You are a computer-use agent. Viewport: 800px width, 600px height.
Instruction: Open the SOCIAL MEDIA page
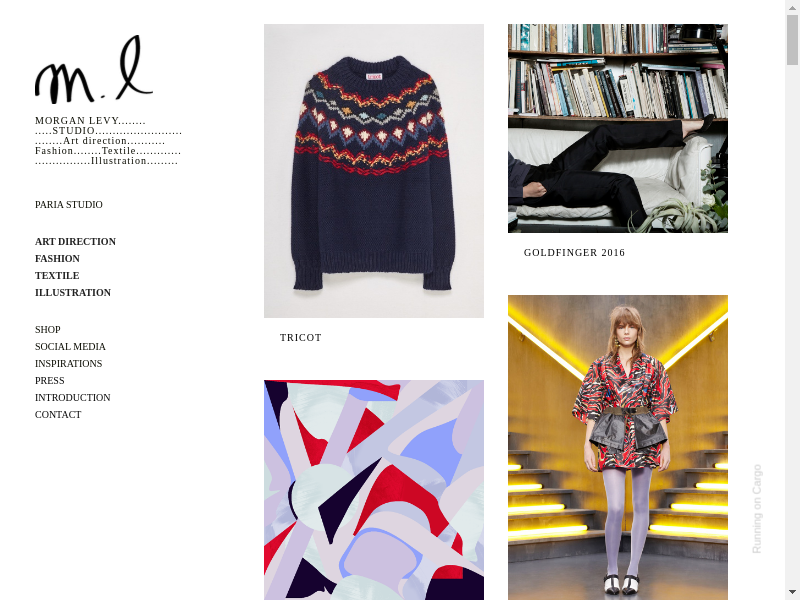(70, 347)
